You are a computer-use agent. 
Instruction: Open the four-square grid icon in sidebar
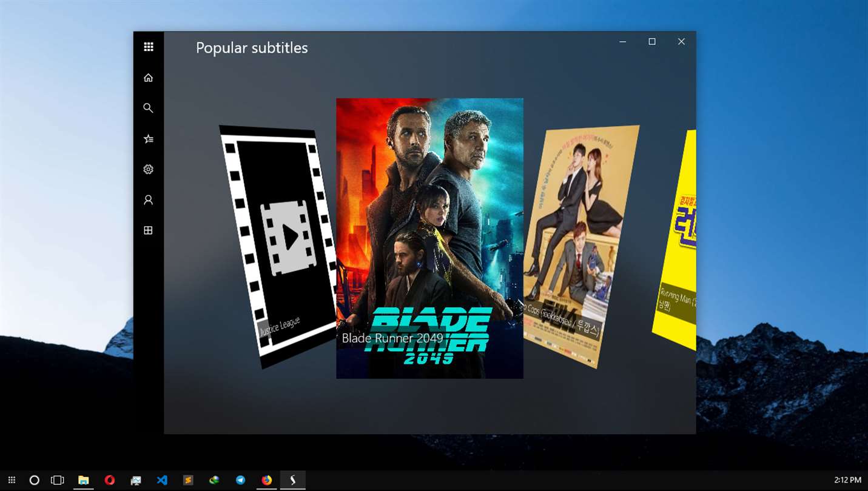tap(148, 230)
